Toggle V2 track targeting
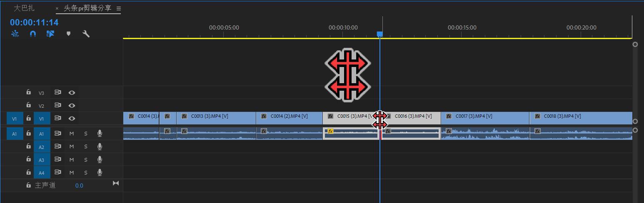Image resolution: width=644 pixels, height=203 pixels. click(42, 106)
